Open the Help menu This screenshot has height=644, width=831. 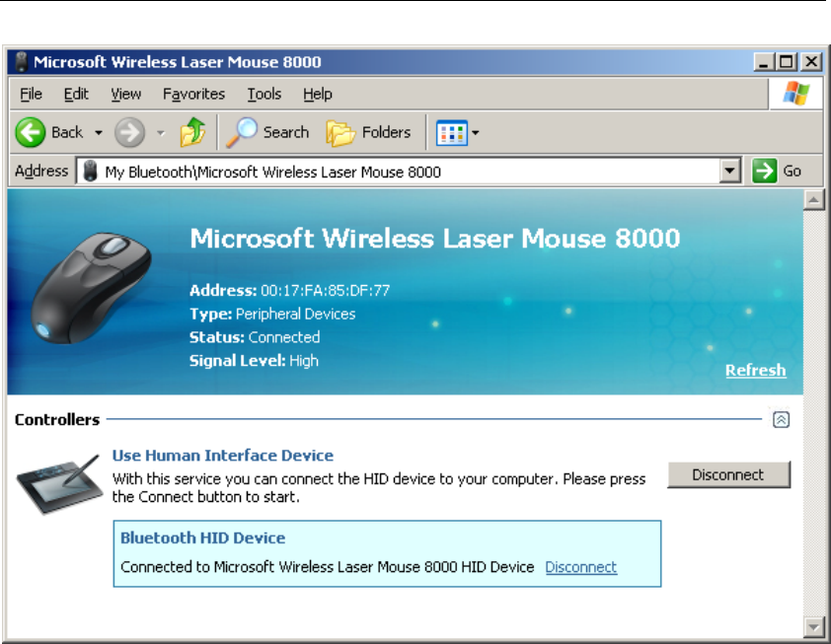click(x=318, y=95)
